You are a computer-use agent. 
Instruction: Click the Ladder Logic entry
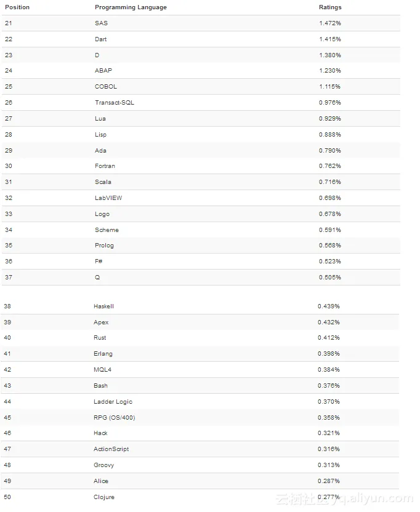tap(113, 402)
